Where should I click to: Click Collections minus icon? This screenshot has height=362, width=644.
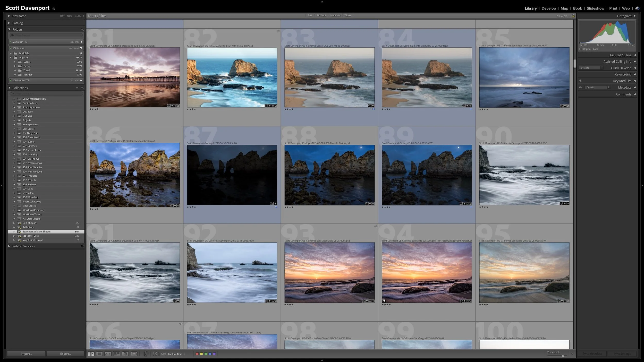(x=77, y=88)
